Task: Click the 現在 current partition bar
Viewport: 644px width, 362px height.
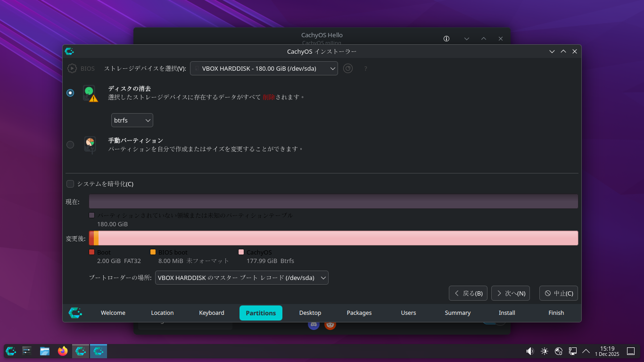Action: pos(333,201)
